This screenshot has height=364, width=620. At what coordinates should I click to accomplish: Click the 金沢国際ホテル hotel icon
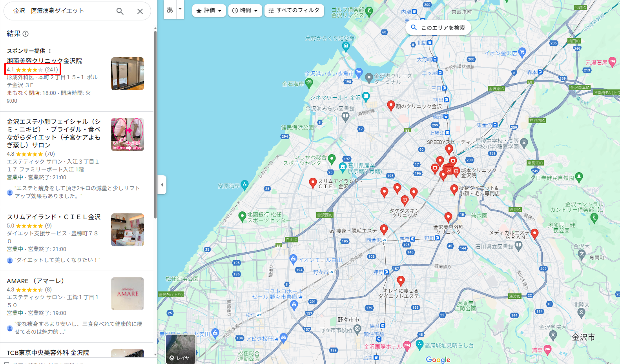(x=407, y=346)
